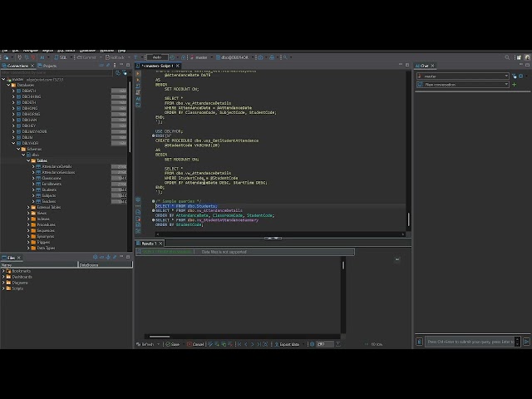This screenshot has height=399, width=532.
Task: Expand the AttendanceDetails table node
Action: (33, 166)
